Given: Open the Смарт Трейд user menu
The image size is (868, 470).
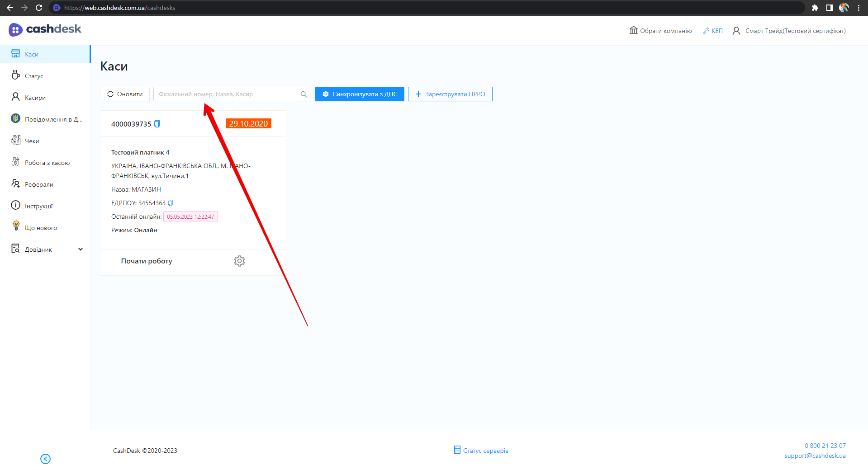Looking at the screenshot, I should click(789, 31).
